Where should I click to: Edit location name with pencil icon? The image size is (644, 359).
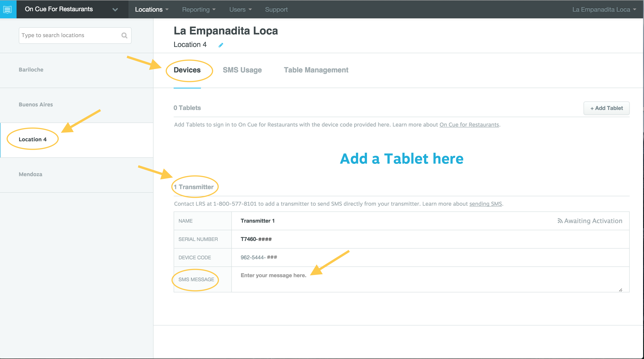pyautogui.click(x=221, y=45)
